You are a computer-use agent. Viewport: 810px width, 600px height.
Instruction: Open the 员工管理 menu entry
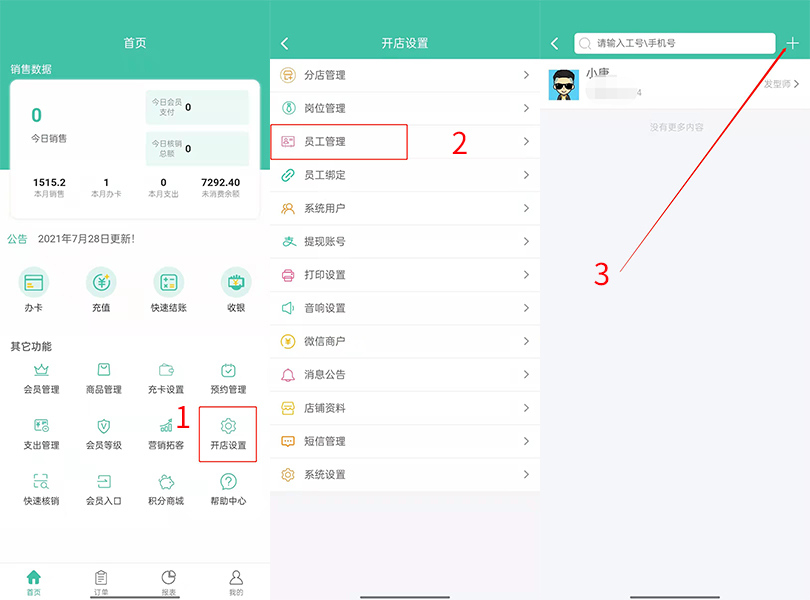338,142
